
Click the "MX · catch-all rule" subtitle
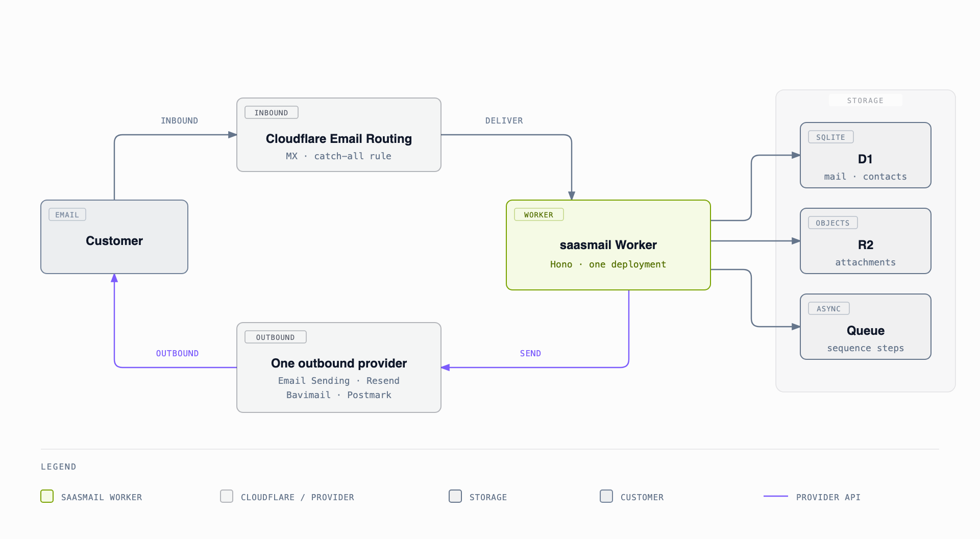pos(338,156)
